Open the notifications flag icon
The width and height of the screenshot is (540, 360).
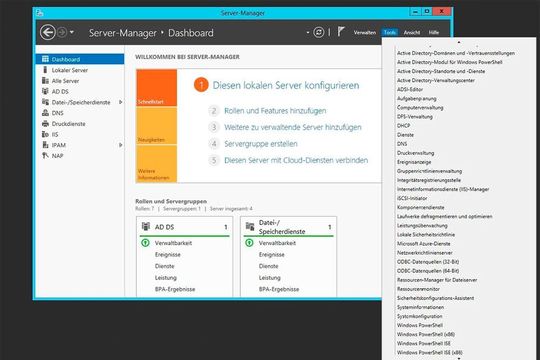(x=341, y=32)
